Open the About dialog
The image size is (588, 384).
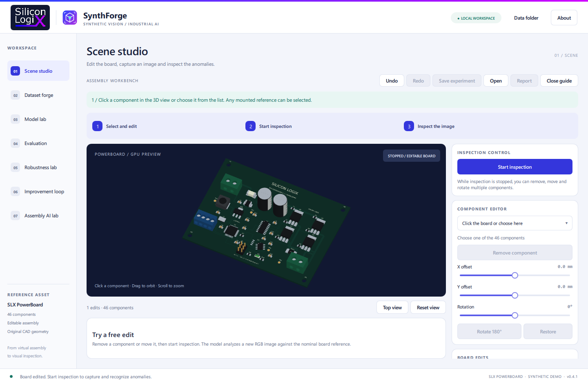click(564, 18)
